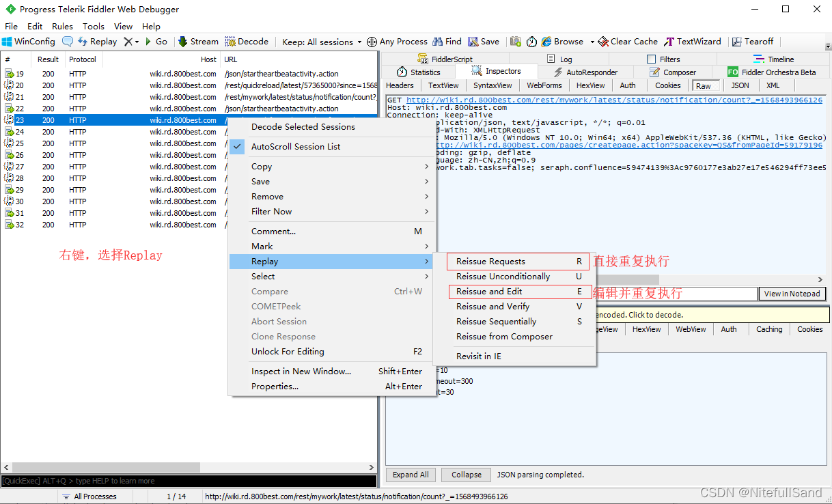The image size is (832, 504).
Task: Switch to the AutoResponder tab
Action: [585, 72]
